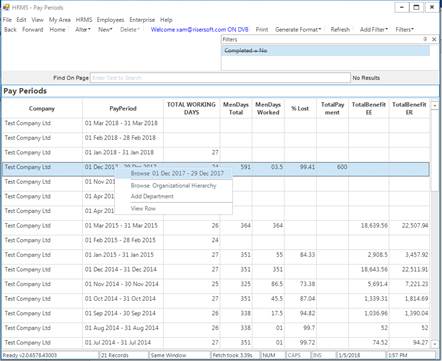
Task: Sort by TOTAL WORKING DAYS column header
Action: click(x=191, y=109)
